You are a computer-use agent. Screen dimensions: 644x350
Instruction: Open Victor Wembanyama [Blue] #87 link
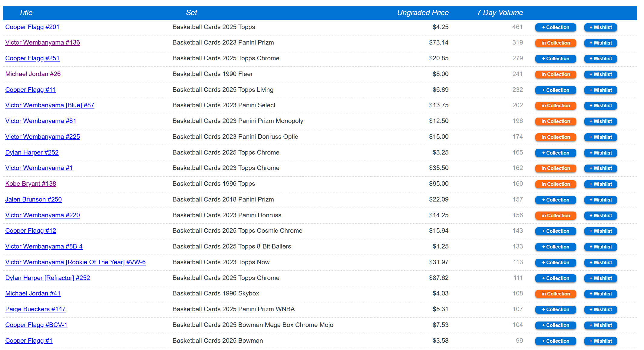(50, 105)
